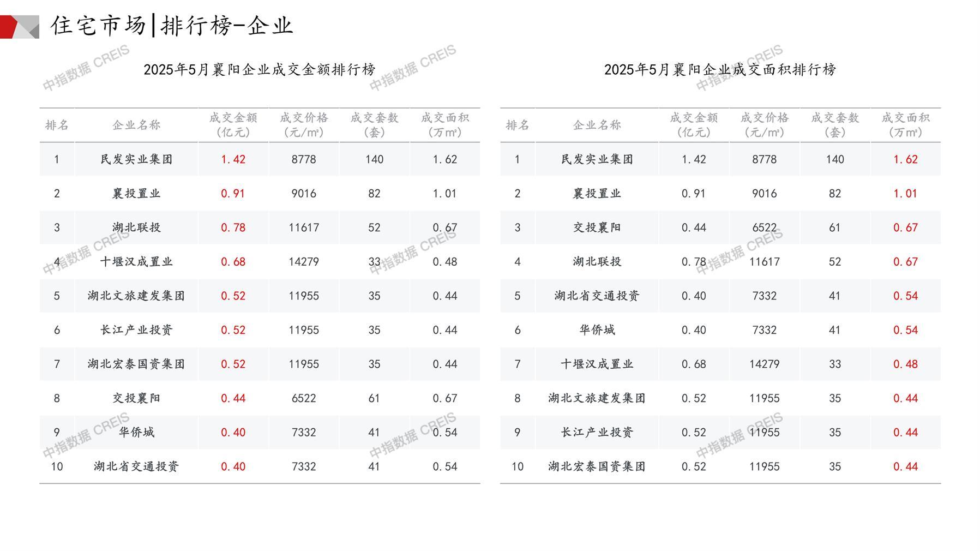Pick 交投襄阳 in the right table
980x551 pixels.
pyautogui.click(x=597, y=227)
